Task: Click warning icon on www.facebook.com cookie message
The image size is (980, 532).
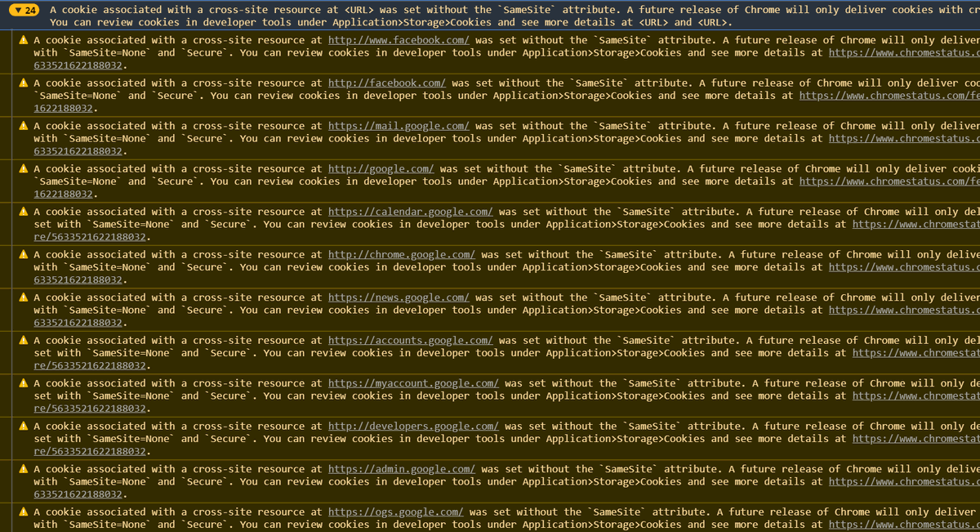Action: 24,40
